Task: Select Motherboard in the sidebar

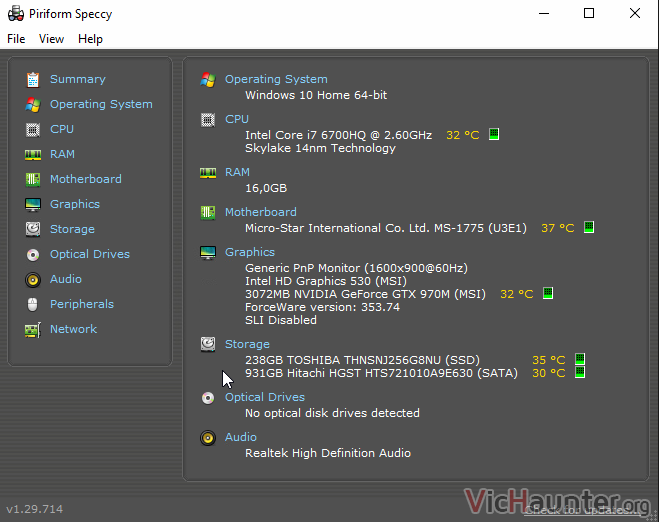Action: click(x=86, y=179)
